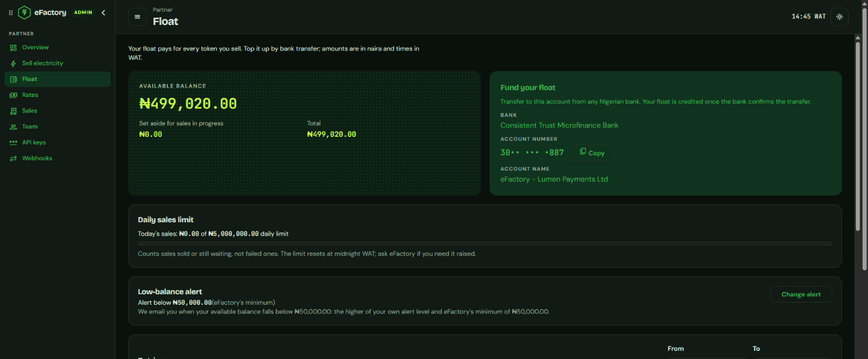This screenshot has width=868, height=359.
Task: Switch theme using the sun icon
Action: pos(839,17)
